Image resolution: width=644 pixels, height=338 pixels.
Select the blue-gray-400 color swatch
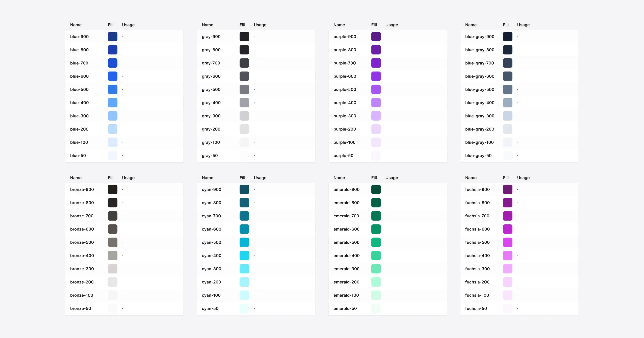pos(508,103)
